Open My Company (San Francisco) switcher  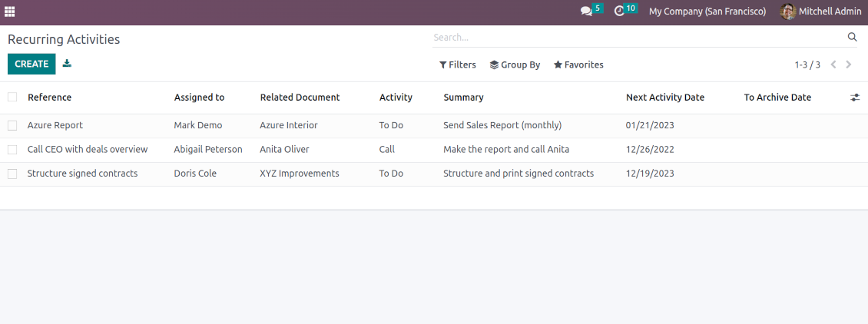click(x=707, y=12)
